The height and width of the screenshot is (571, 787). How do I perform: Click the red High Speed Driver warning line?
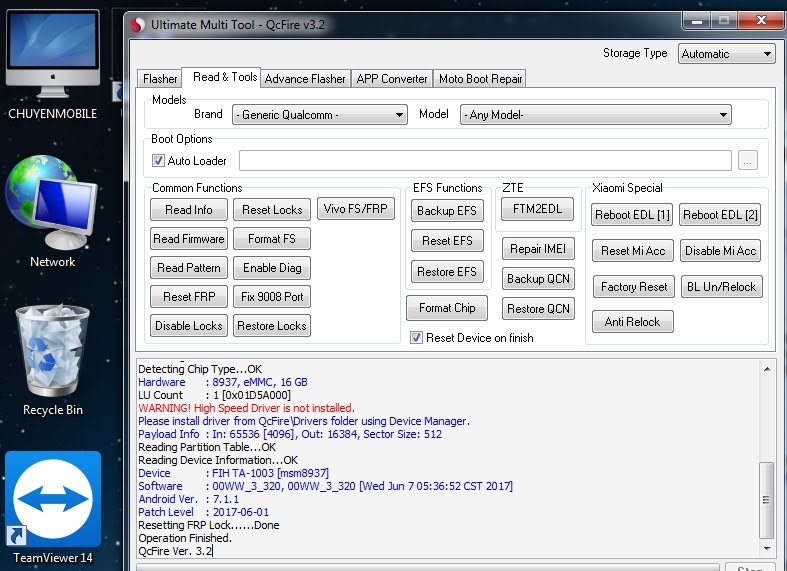[x=246, y=408]
